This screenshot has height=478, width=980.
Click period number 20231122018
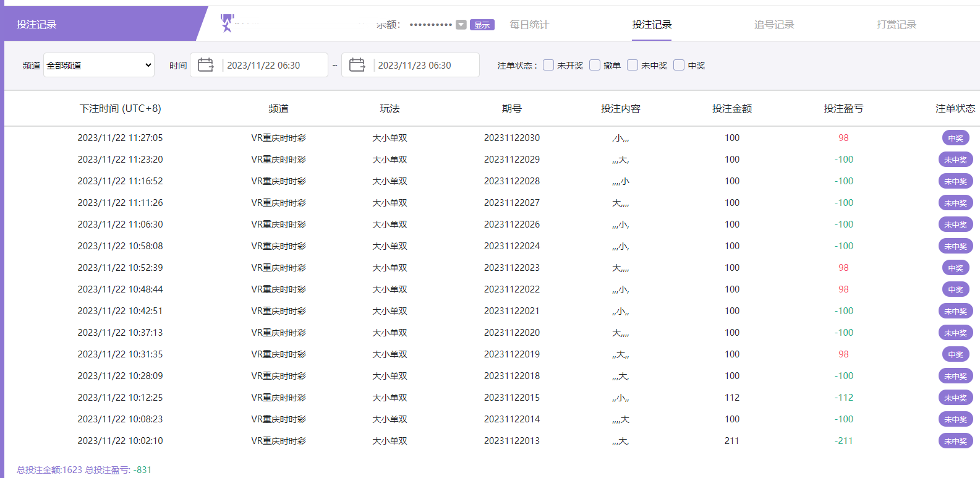tap(512, 376)
